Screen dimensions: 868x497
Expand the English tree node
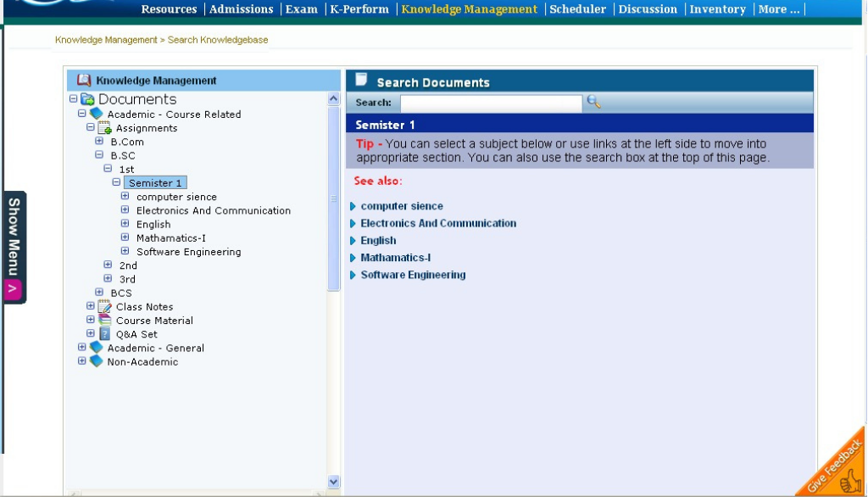125,223
